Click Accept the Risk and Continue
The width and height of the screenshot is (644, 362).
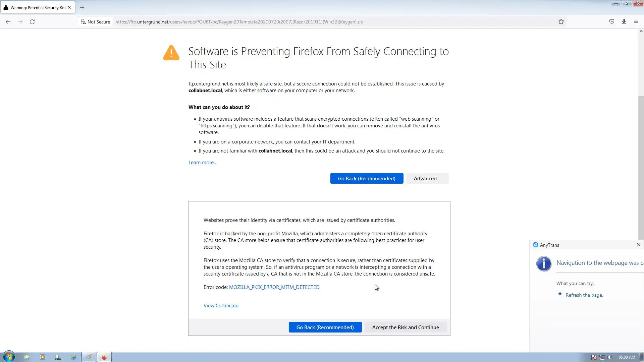pos(405,327)
